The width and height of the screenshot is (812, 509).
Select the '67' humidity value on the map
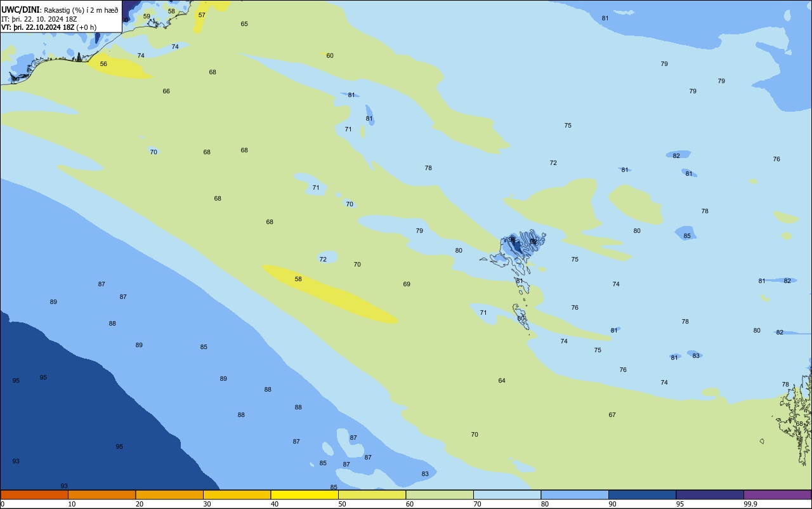(612, 415)
